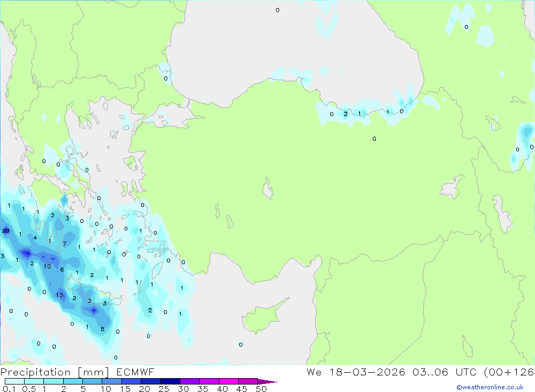Click the map precipitation value '7'

[65, 244]
